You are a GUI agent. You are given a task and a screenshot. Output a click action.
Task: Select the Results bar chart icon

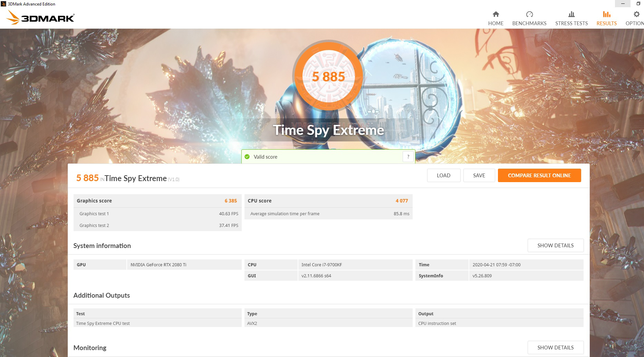pos(607,14)
